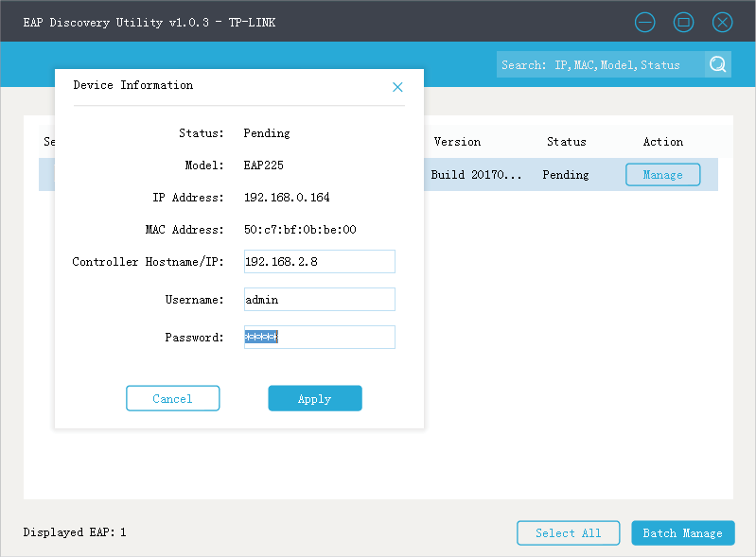The image size is (756, 557).
Task: Select the Pending status cell in table
Action: [x=566, y=174]
